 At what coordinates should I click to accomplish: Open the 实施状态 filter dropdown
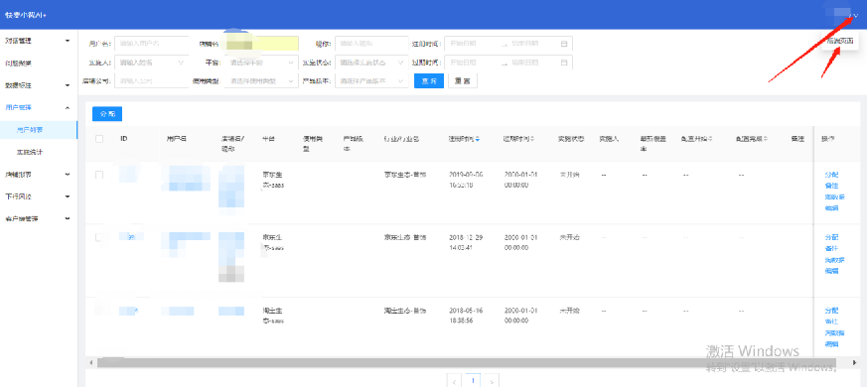371,63
